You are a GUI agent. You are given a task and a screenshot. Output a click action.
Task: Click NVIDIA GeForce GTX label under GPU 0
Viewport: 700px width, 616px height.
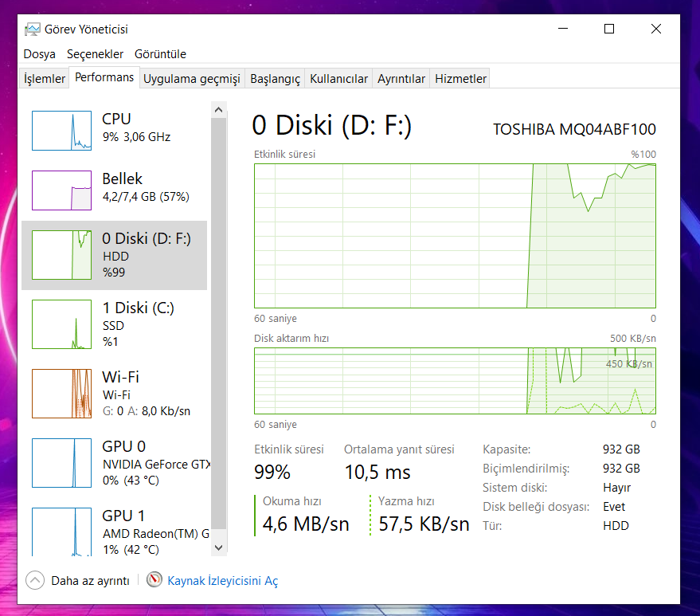pos(156,465)
